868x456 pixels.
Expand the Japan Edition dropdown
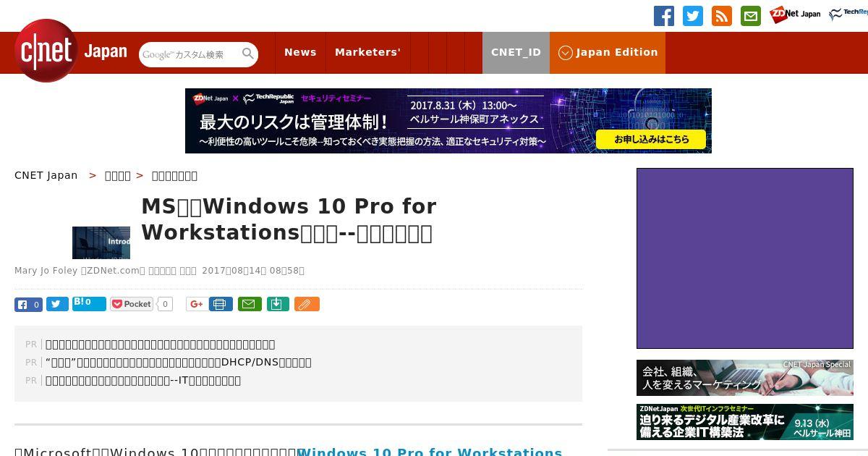[608, 52]
